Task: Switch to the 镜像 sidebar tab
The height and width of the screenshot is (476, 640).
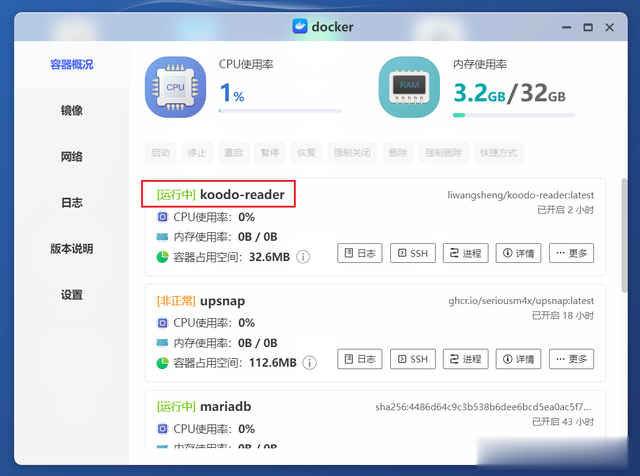Action: pyautogui.click(x=71, y=110)
